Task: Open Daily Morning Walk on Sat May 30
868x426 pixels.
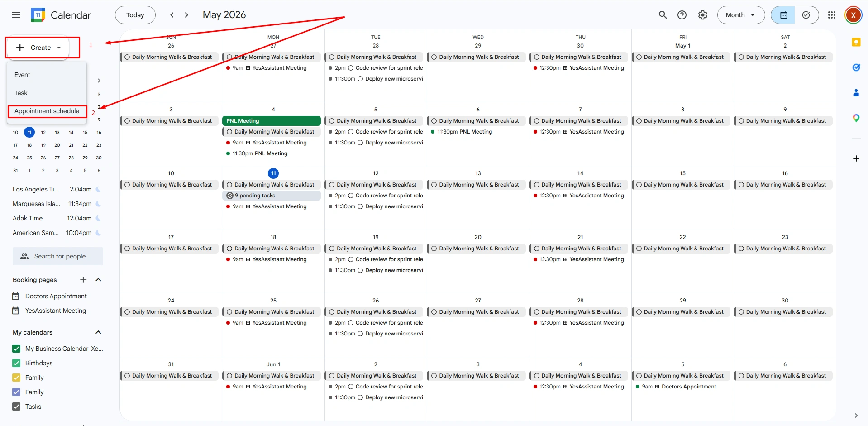Action: tap(784, 312)
